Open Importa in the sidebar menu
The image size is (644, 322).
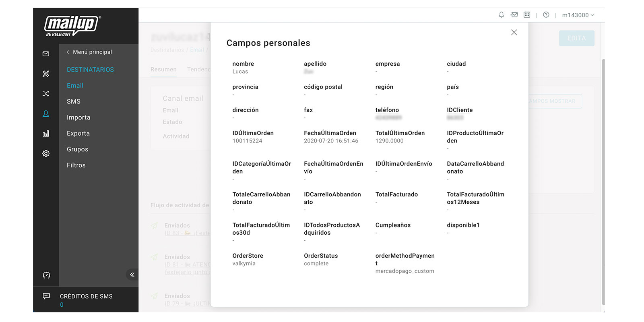click(x=78, y=118)
